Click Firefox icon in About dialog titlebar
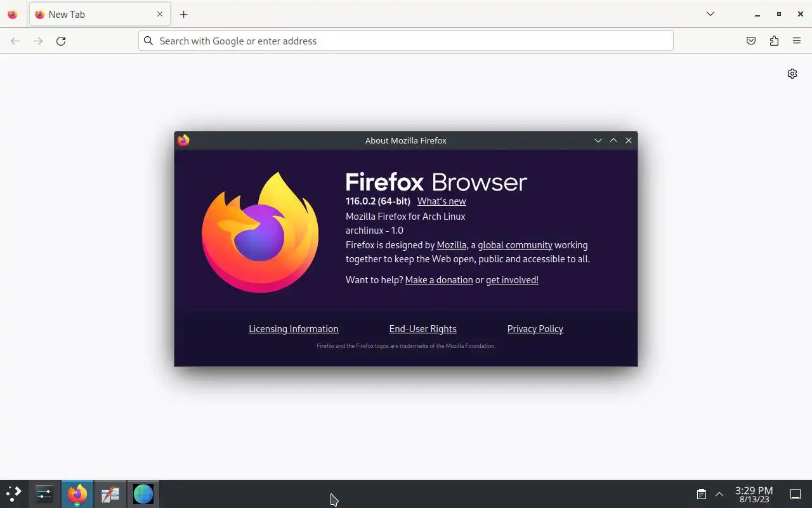The height and width of the screenshot is (508, 812). [x=183, y=140]
